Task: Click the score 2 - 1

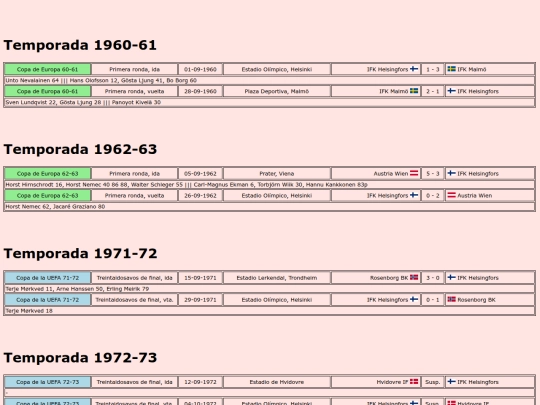Action: tap(433, 91)
